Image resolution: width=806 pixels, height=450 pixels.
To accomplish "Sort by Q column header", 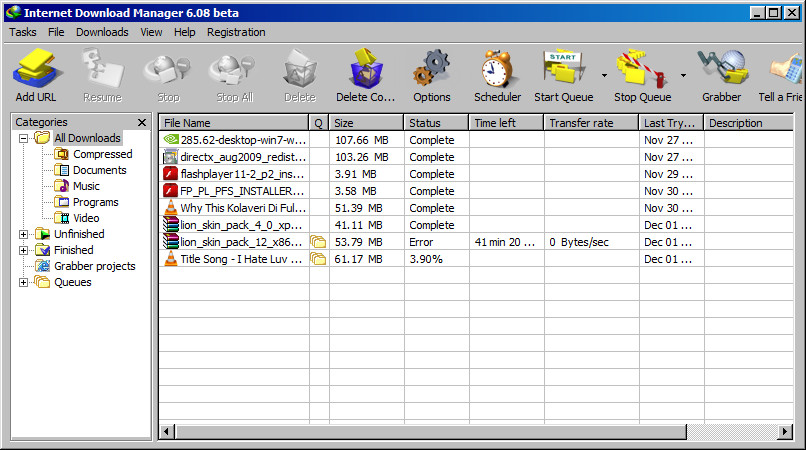I will click(x=319, y=123).
